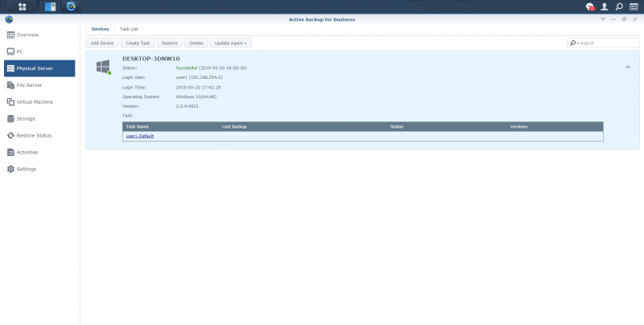644x325 pixels.
Task: Click the Settings gear icon
Action: (x=10, y=169)
